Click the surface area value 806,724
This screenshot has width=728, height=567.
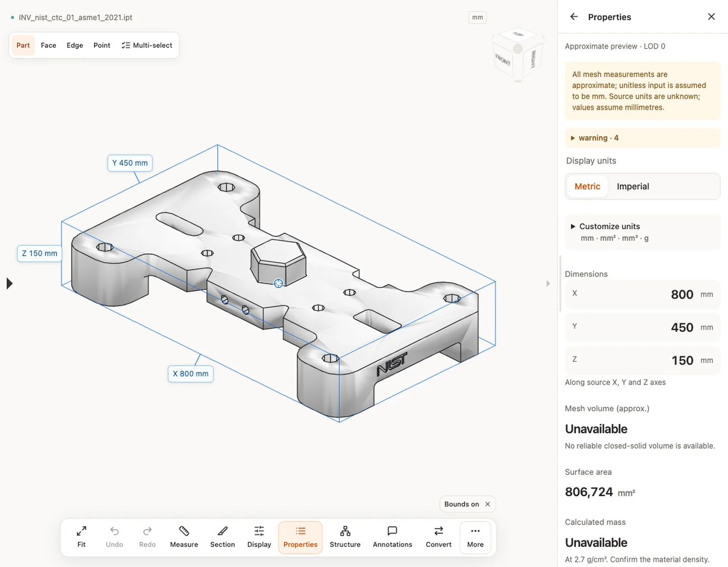589,492
